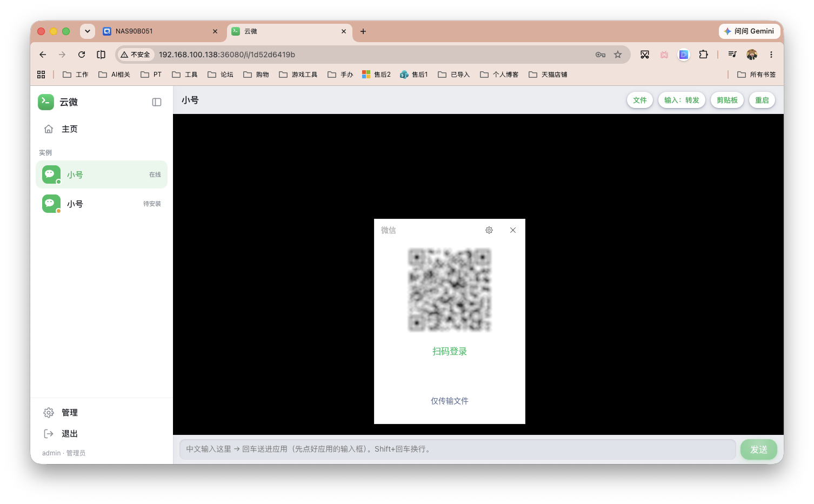This screenshot has width=814, height=504.
Task: Open the media control playlist icon
Action: coord(732,55)
